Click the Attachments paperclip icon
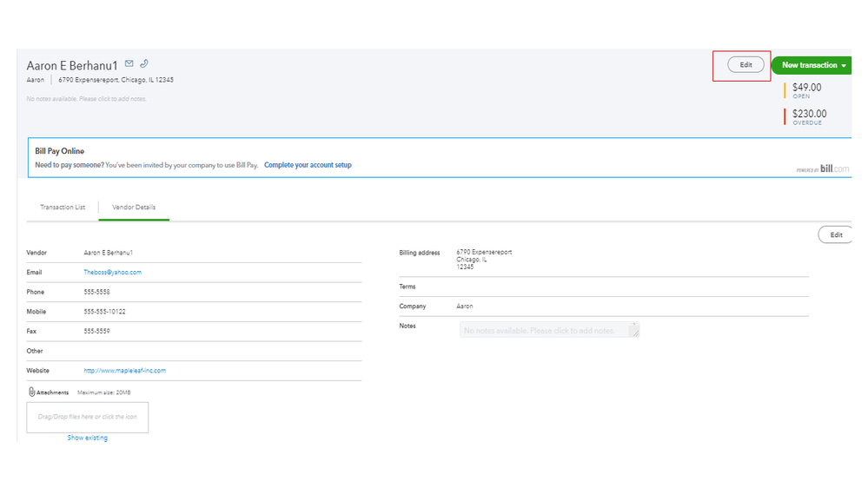 32,392
